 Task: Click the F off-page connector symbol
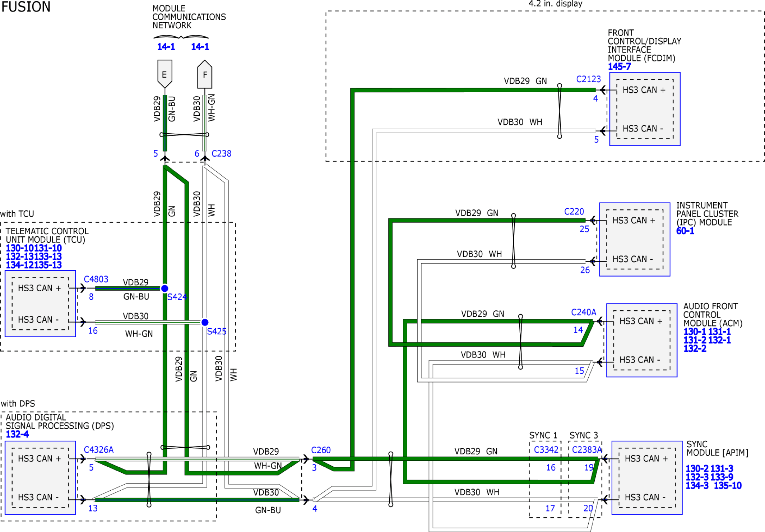pyautogui.click(x=205, y=74)
